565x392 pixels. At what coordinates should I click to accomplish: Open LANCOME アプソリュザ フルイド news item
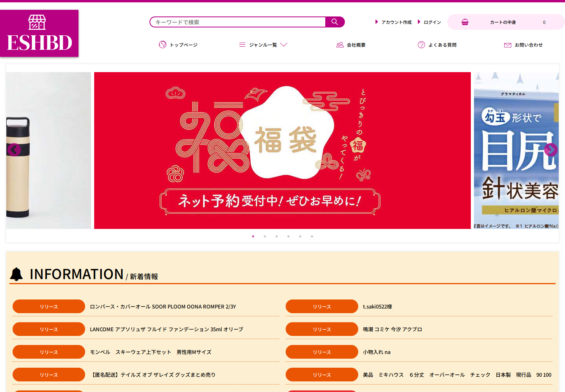[x=166, y=329]
